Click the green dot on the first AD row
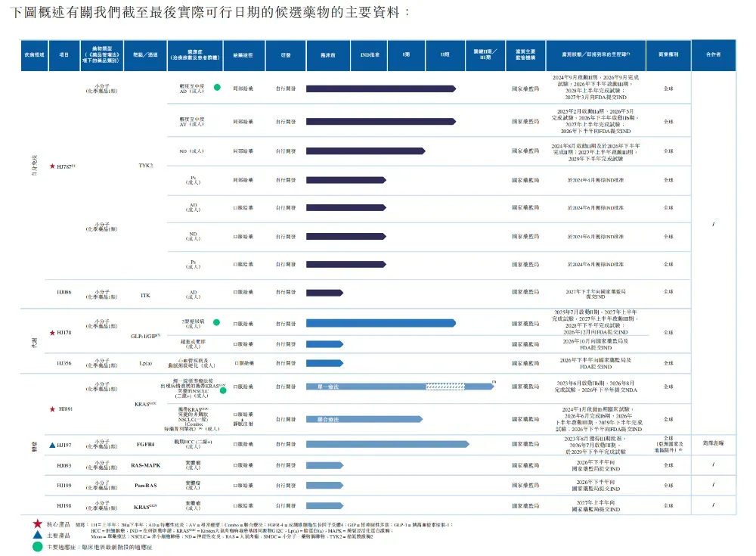The image size is (756, 556). pyautogui.click(x=218, y=87)
